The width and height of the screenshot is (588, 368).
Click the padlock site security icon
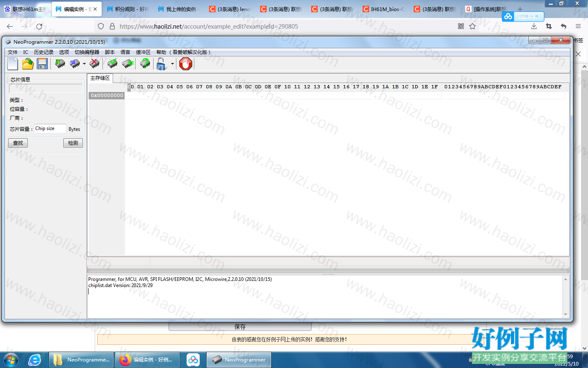click(112, 26)
